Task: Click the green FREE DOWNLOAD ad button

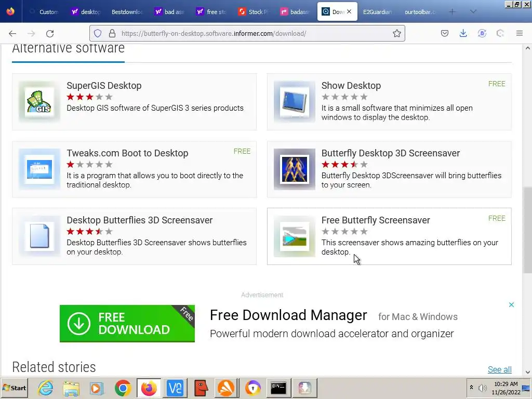Action: pos(127,324)
